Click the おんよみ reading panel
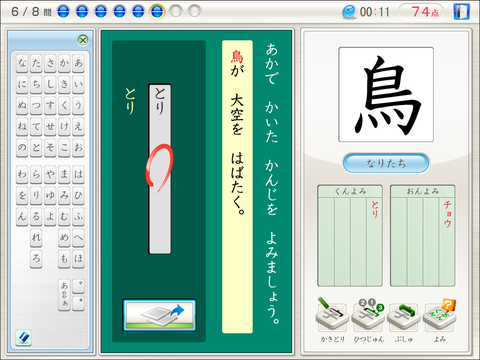The height and width of the screenshot is (360, 480). click(x=422, y=236)
